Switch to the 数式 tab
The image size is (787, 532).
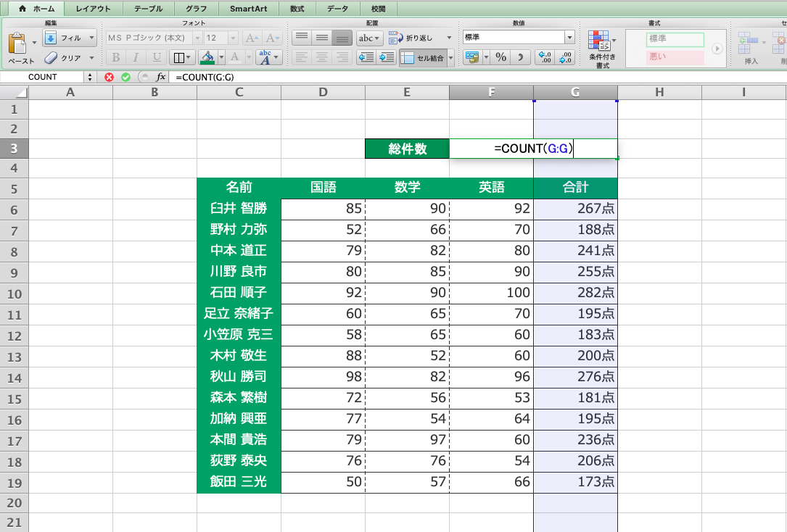pyautogui.click(x=297, y=9)
